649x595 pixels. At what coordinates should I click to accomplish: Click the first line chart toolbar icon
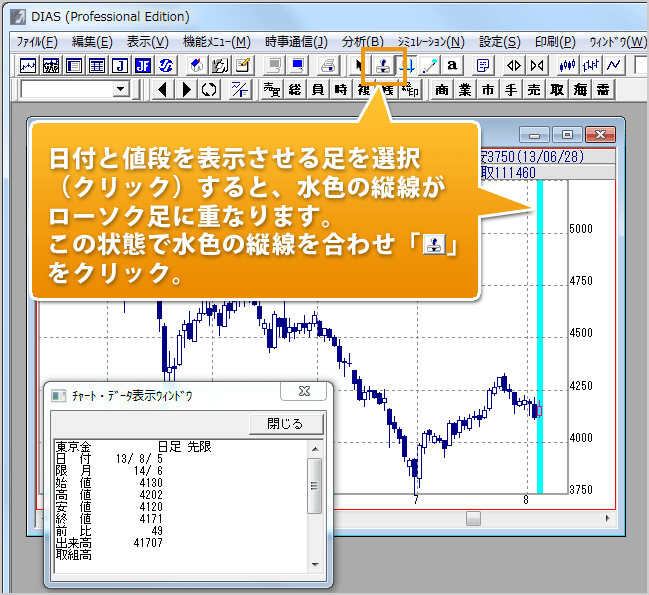coord(29,66)
